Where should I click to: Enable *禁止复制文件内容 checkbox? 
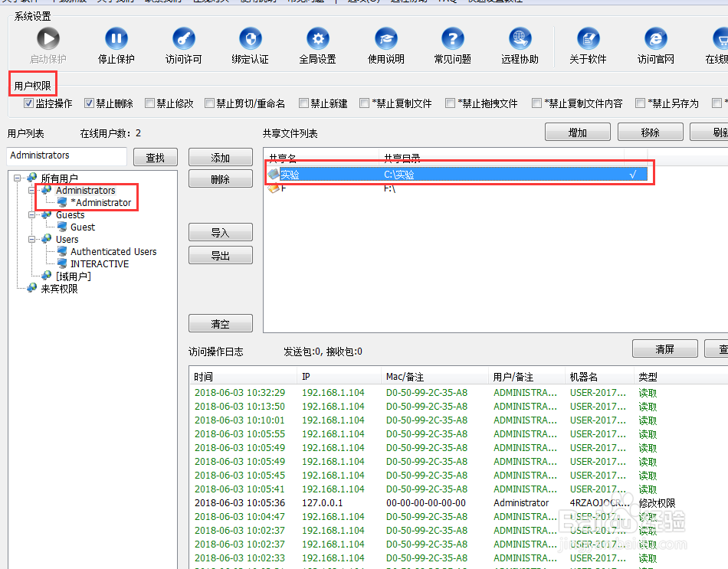[536, 103]
